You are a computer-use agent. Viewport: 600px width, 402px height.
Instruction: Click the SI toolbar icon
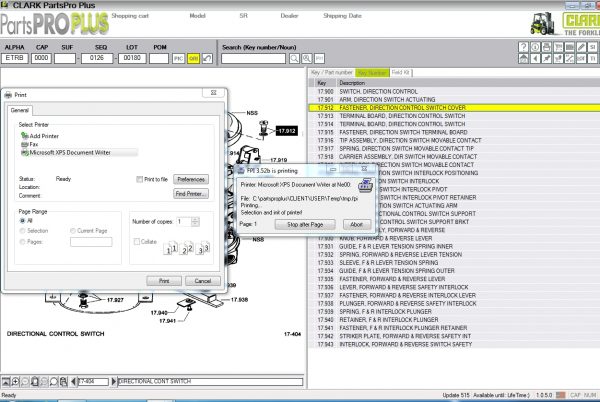592,47
